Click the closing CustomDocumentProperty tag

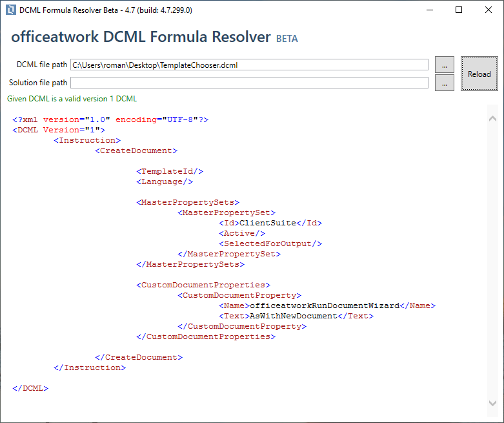point(242,326)
